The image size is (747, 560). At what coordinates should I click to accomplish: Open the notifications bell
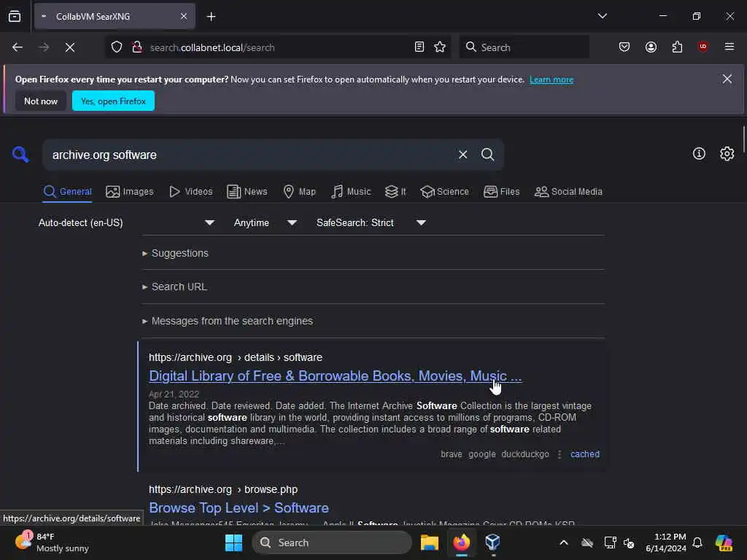(x=697, y=542)
